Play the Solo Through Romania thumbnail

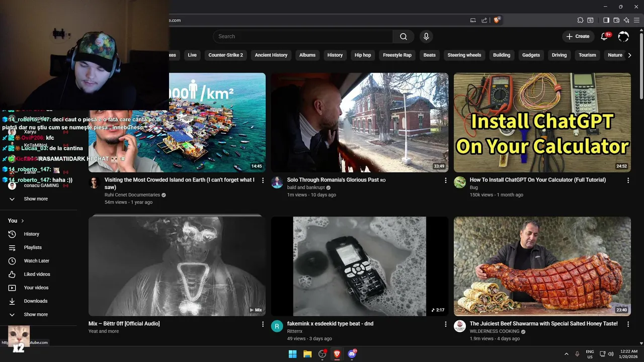point(360,123)
